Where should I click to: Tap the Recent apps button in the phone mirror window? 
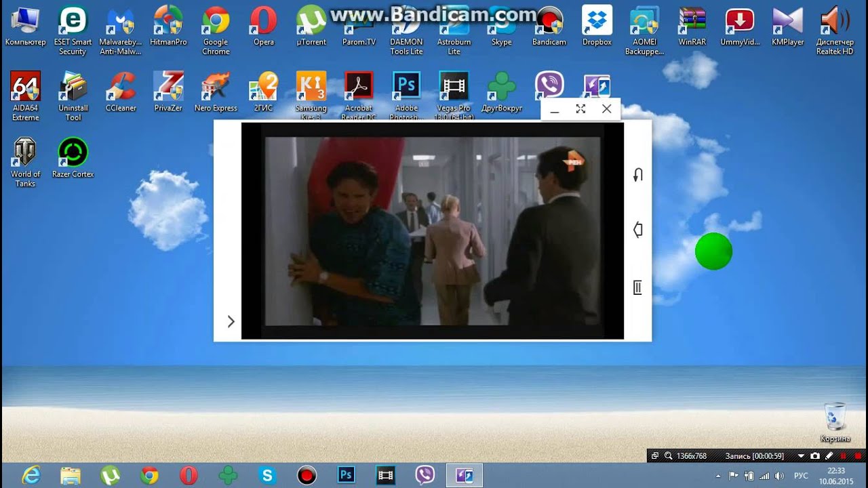pyautogui.click(x=637, y=288)
